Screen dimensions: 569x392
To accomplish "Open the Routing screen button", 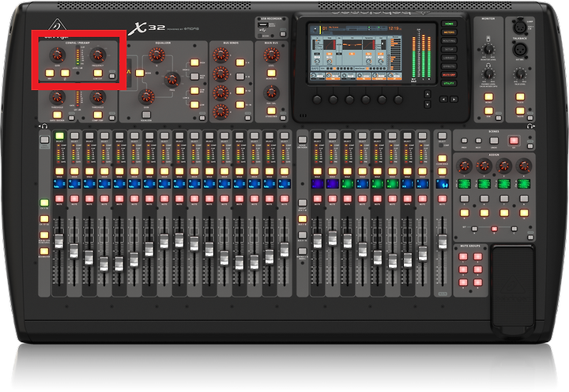I will pos(449,41).
